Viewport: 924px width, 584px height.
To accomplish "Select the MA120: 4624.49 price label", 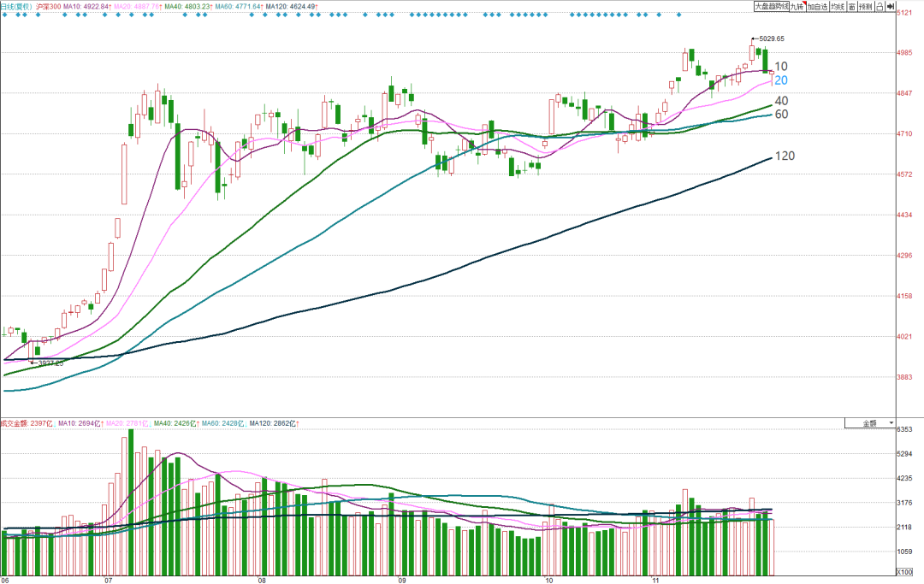I will tap(292, 7).
